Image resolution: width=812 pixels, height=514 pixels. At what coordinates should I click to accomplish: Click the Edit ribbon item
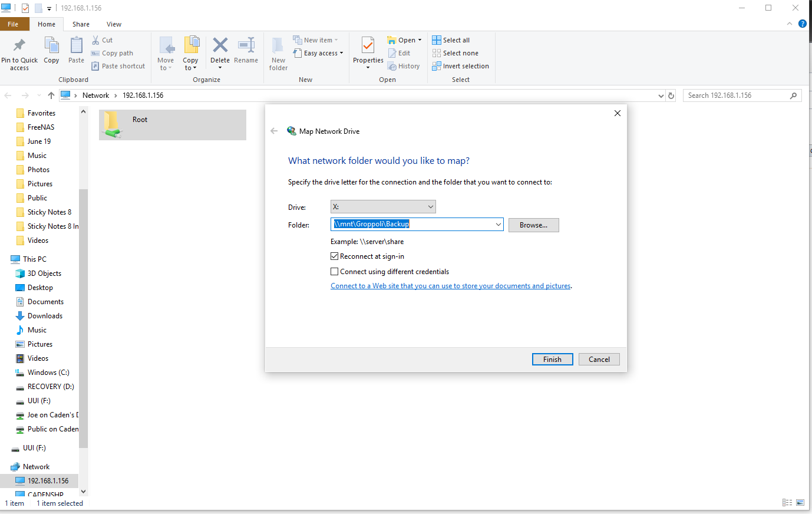pyautogui.click(x=399, y=53)
